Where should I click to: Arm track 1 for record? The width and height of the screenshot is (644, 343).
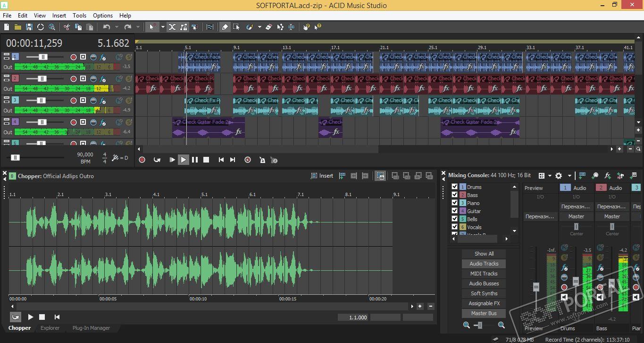click(x=73, y=57)
